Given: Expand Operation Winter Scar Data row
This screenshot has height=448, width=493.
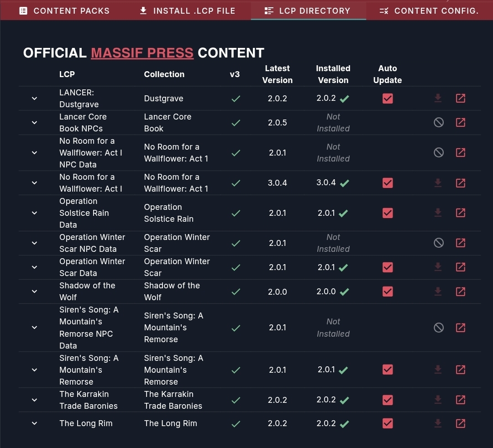Looking at the screenshot, I should 35,267.
